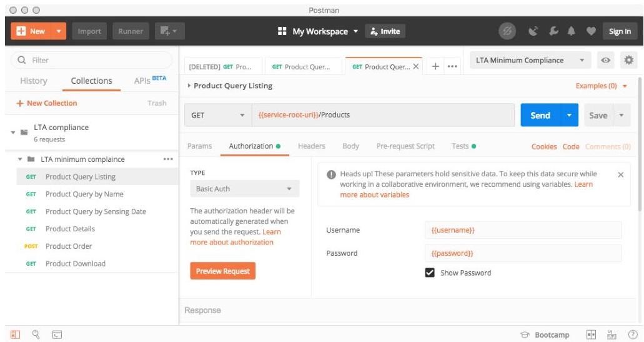
Task: Open the Runner button
Action: (131, 31)
